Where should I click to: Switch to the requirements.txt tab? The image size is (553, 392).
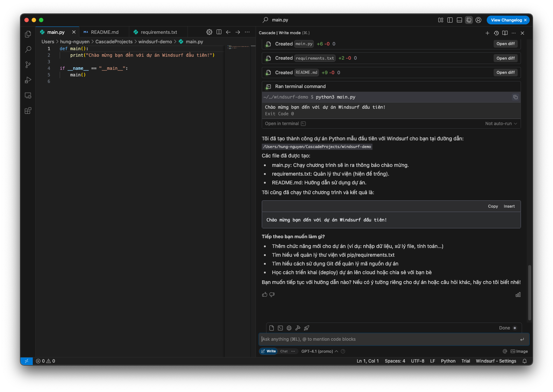[159, 32]
